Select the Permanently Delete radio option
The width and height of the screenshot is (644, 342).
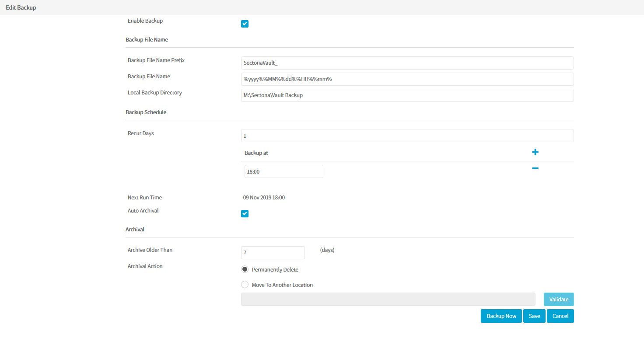[x=245, y=269]
